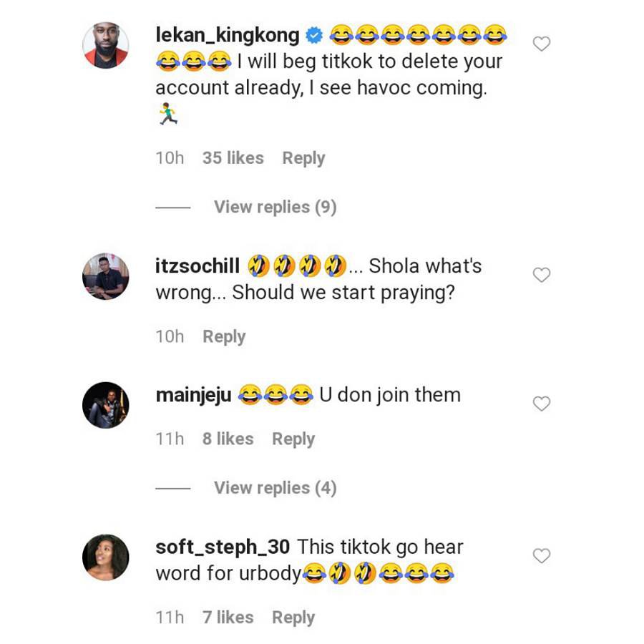Visit mainjeju's username link
The height and width of the screenshot is (644, 644).
pyautogui.click(x=193, y=395)
